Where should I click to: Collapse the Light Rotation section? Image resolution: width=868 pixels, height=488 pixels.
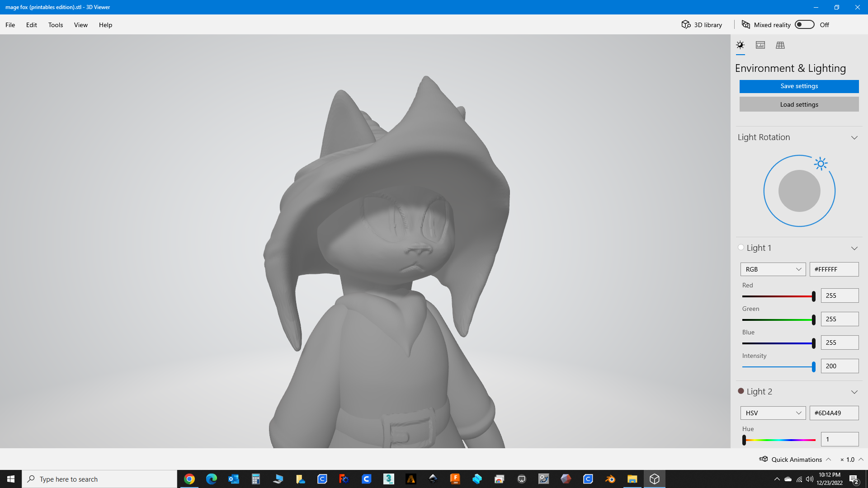click(x=854, y=137)
